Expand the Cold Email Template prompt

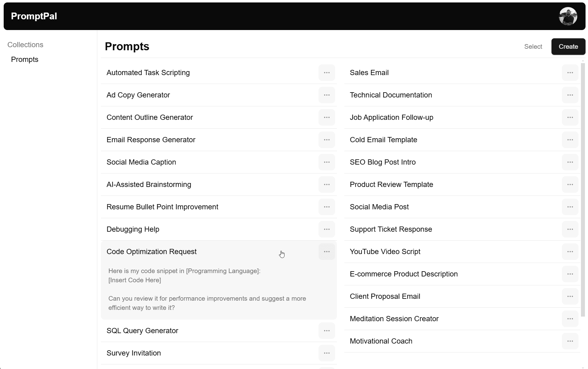click(383, 140)
